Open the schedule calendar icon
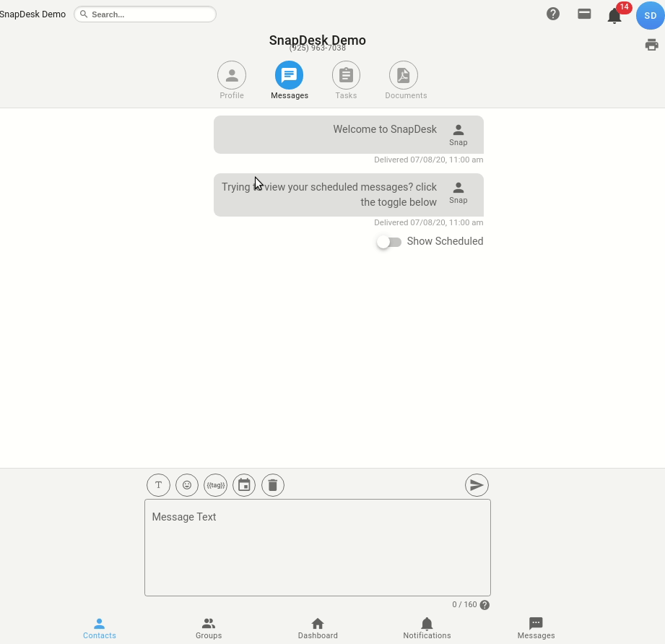The width and height of the screenshot is (665, 644). pos(244,485)
